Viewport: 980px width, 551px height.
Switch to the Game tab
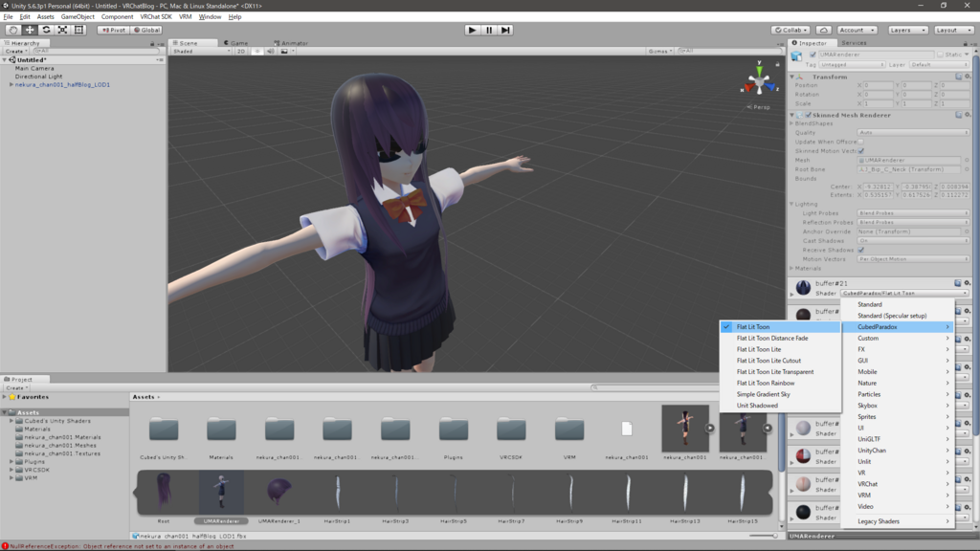click(237, 43)
